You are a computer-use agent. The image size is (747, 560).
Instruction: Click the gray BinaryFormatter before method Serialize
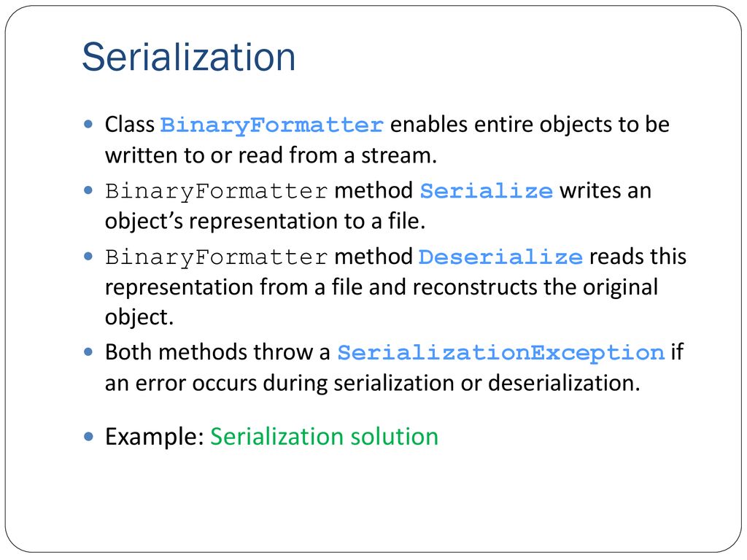pos(216,192)
